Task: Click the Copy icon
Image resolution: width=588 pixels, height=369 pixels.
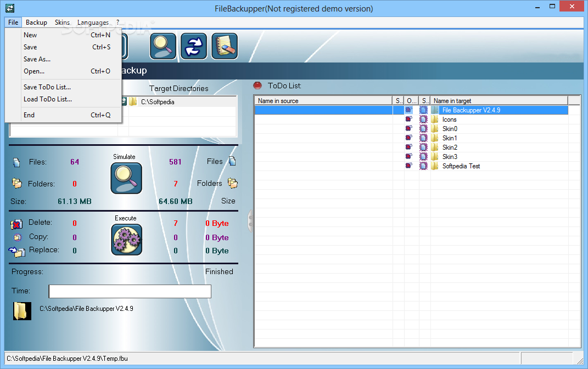Action: (x=17, y=237)
